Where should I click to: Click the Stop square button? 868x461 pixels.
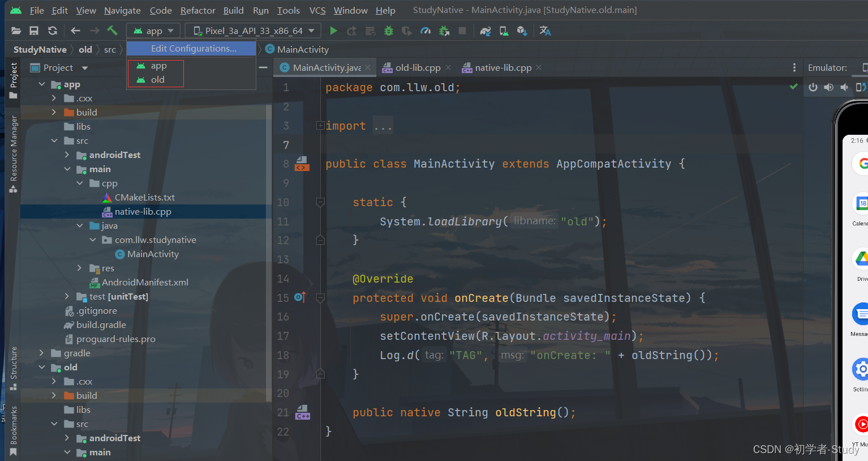462,31
